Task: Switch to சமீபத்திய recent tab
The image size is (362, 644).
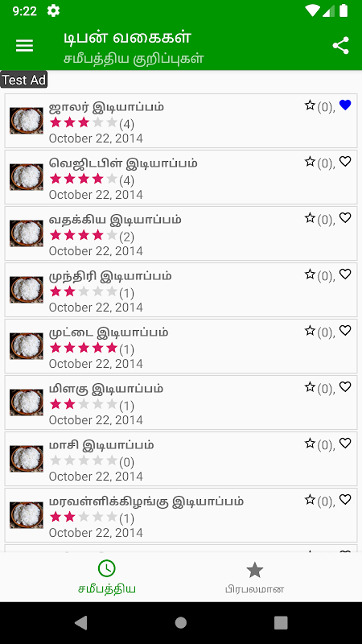Action: coord(107,577)
